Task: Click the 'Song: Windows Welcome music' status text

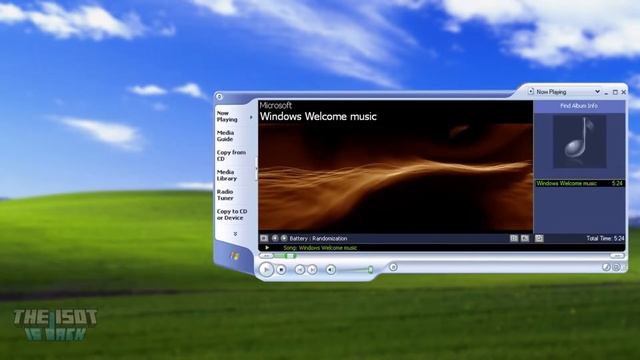Action: [x=320, y=248]
